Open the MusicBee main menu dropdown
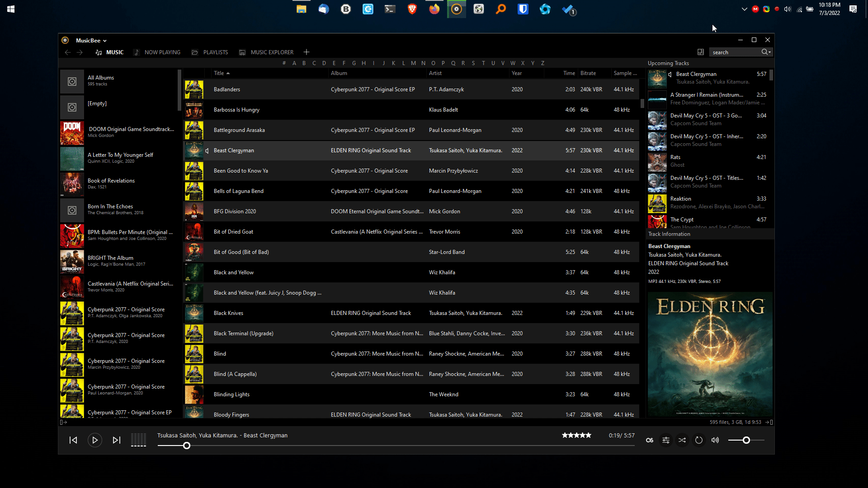Image resolution: width=868 pixels, height=488 pixels. coord(91,41)
